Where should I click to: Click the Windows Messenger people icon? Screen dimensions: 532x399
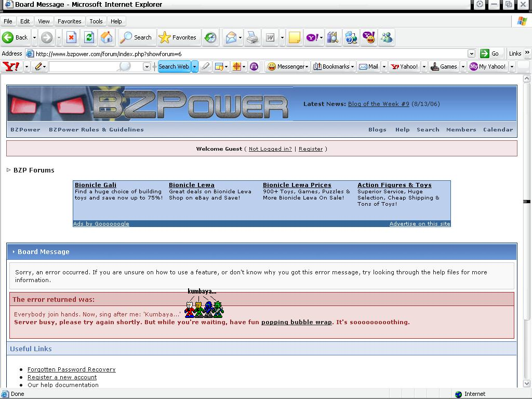pos(387,37)
